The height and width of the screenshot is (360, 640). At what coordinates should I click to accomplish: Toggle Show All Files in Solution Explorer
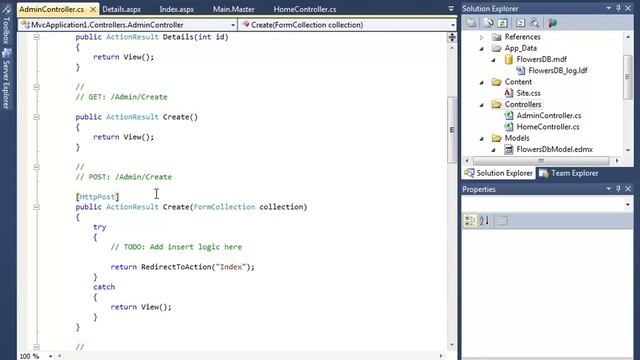(x=489, y=23)
